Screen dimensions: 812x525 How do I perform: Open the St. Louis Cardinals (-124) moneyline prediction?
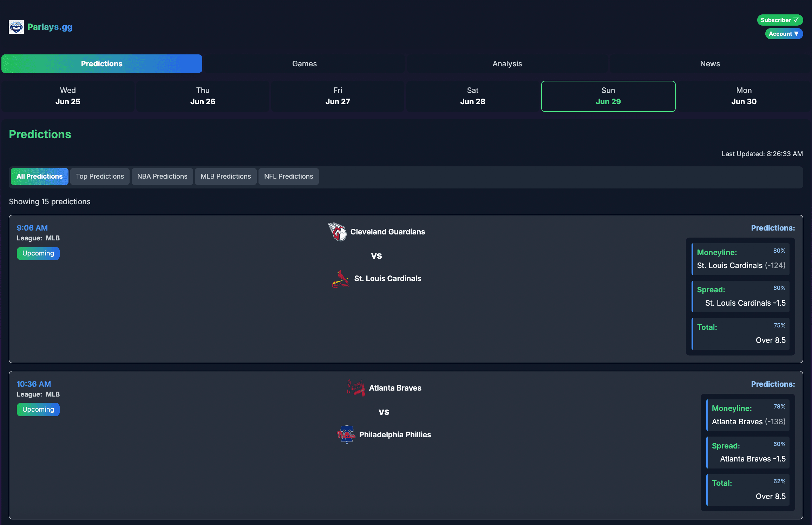point(741,259)
